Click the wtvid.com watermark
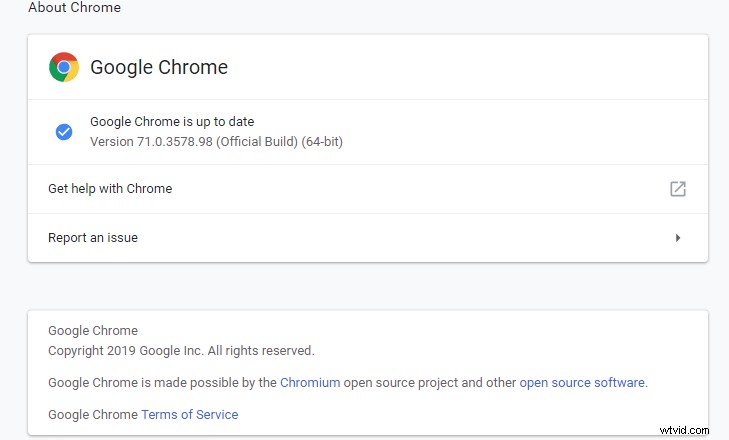The width and height of the screenshot is (729, 440). pos(684,430)
